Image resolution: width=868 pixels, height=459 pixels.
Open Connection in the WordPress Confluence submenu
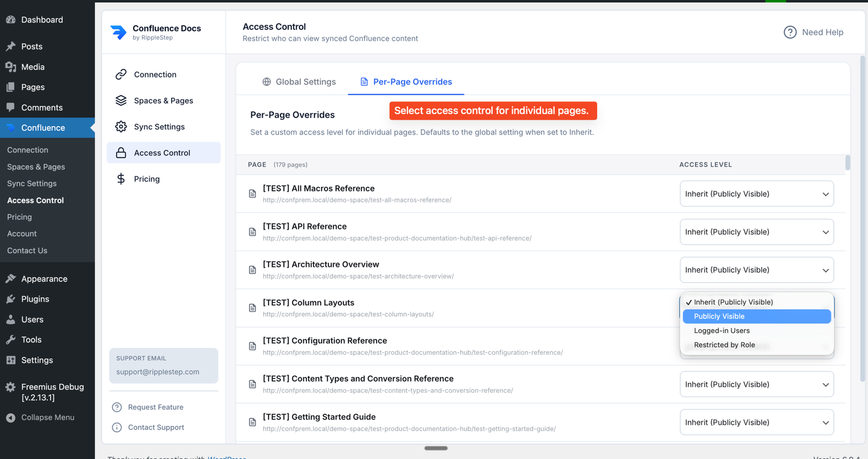pyautogui.click(x=28, y=150)
